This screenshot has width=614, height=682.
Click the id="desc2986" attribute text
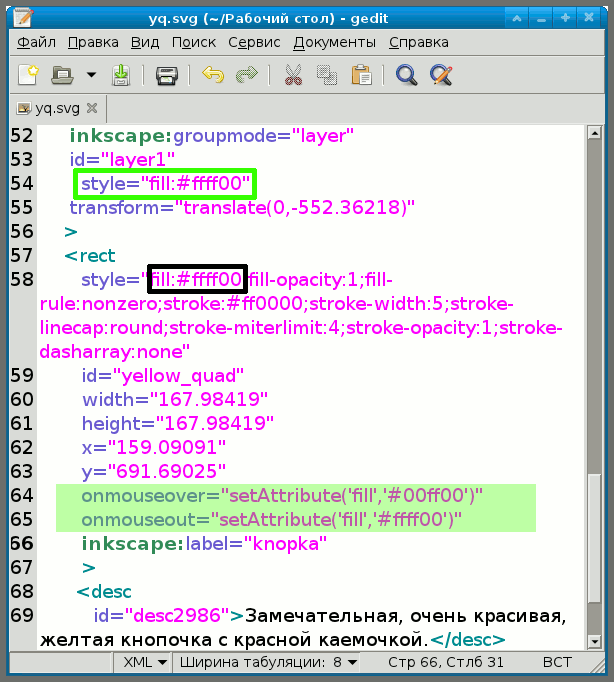coord(162,615)
